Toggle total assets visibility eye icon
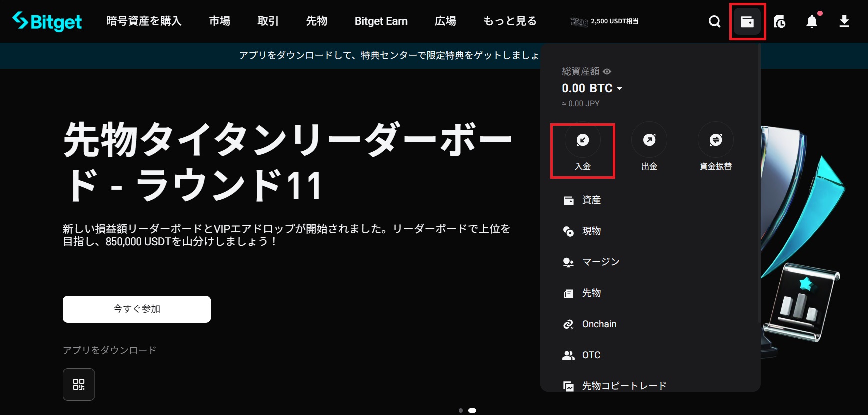Image resolution: width=868 pixels, height=415 pixels. point(607,72)
